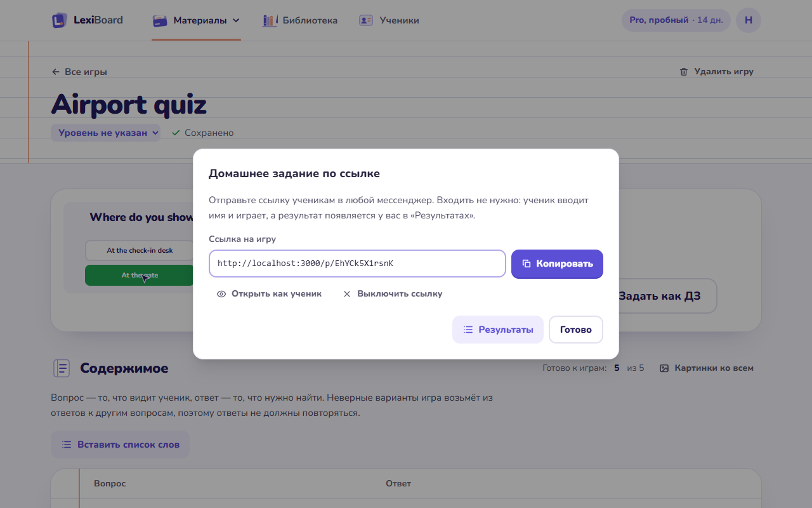Click Вставить список слов button

point(120,444)
